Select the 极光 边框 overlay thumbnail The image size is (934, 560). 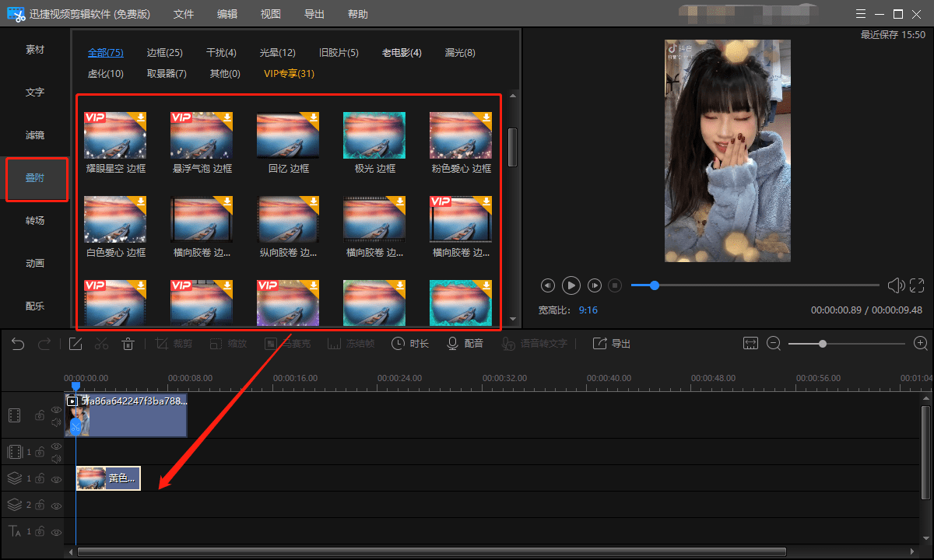pyautogui.click(x=374, y=136)
